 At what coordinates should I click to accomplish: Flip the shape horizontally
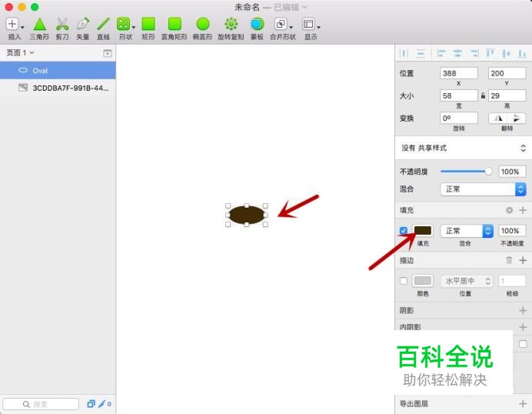[498, 119]
